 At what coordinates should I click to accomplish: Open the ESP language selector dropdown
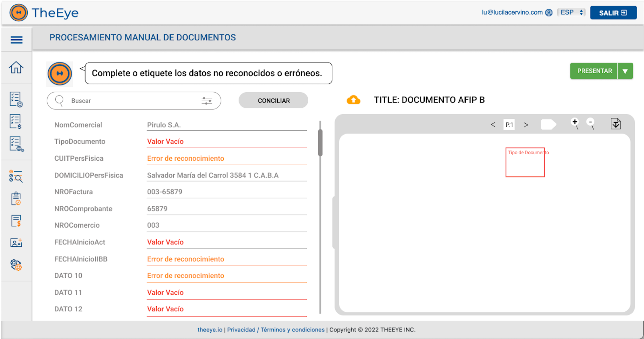(x=571, y=12)
